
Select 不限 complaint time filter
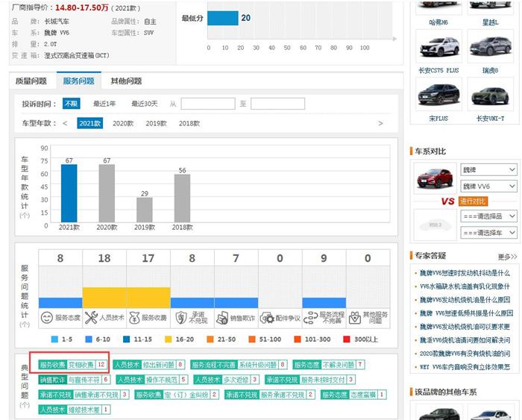point(72,104)
